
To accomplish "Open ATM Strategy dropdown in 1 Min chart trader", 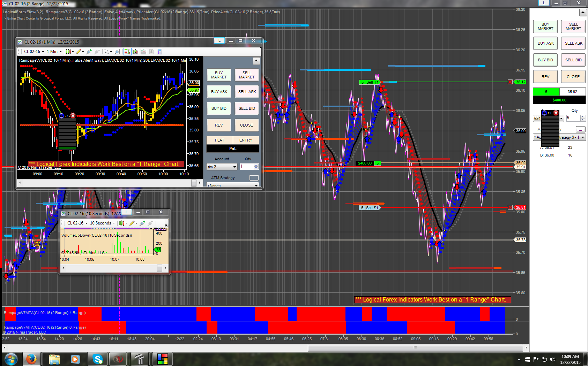I will (232, 185).
